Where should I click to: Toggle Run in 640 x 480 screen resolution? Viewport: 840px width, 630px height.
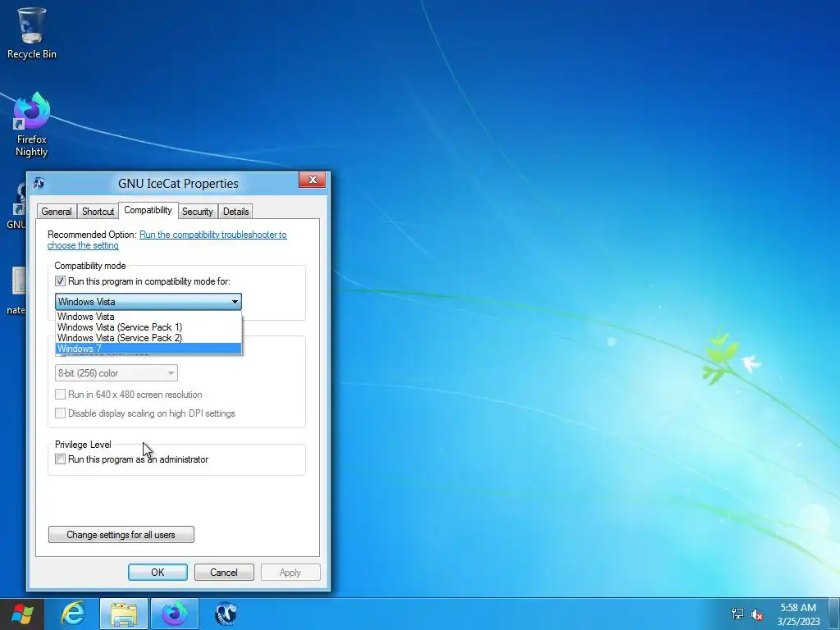(x=60, y=395)
